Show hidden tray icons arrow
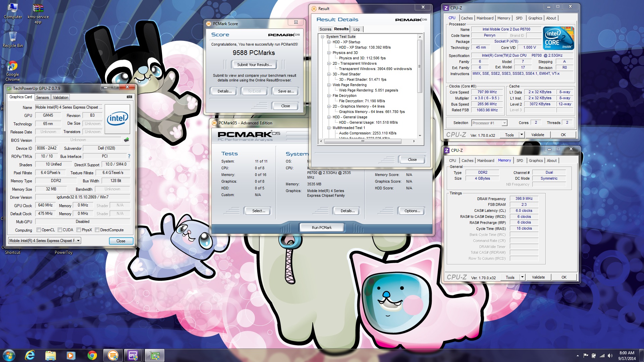 point(578,356)
